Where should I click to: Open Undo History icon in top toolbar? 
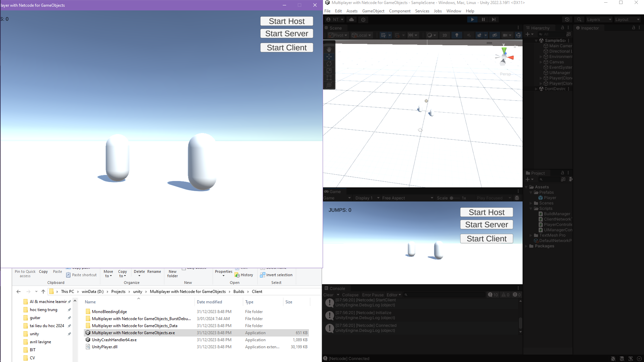click(567, 19)
